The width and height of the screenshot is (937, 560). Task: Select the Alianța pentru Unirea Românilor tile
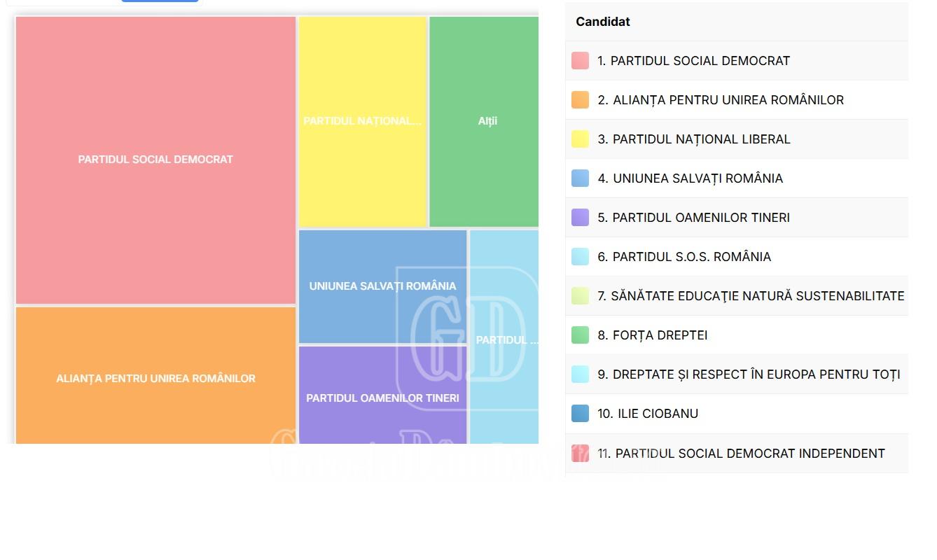pyautogui.click(x=155, y=376)
